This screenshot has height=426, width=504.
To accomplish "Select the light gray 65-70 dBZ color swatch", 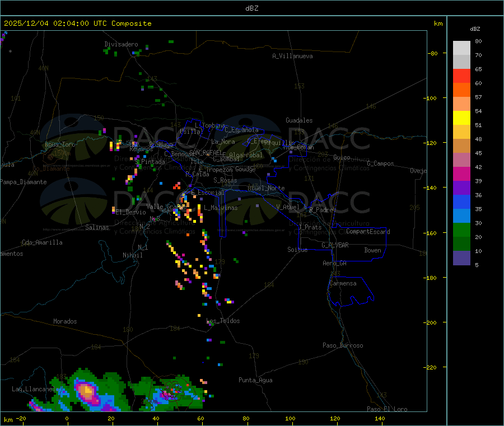I will tap(461, 62).
